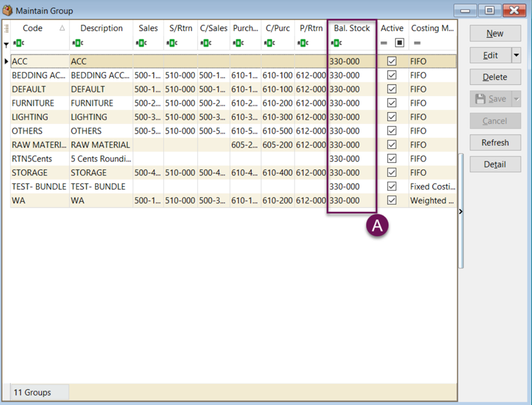Toggle the Active checkbox for ACC group
The width and height of the screenshot is (532, 405).
(392, 61)
